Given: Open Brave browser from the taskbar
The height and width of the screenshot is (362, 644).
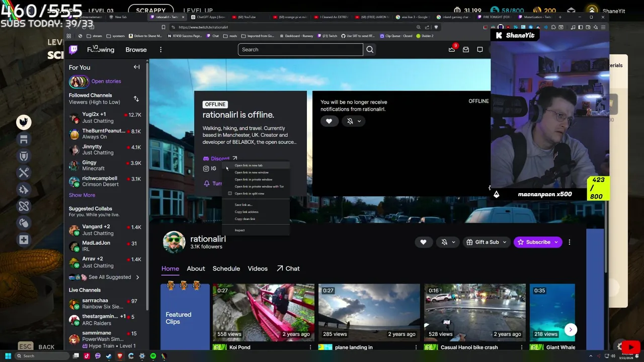Looking at the screenshot, I should coord(120,356).
